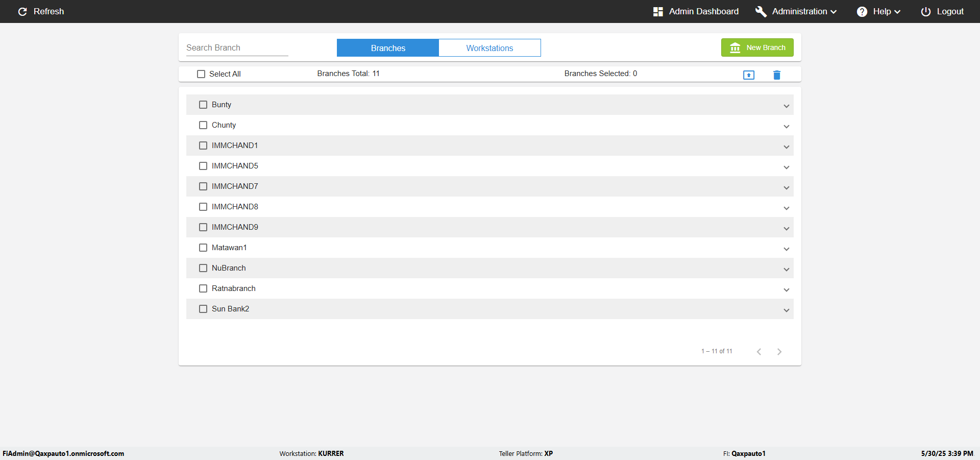Click the Workstation: KURRER status text
980x460 pixels.
tap(311, 453)
